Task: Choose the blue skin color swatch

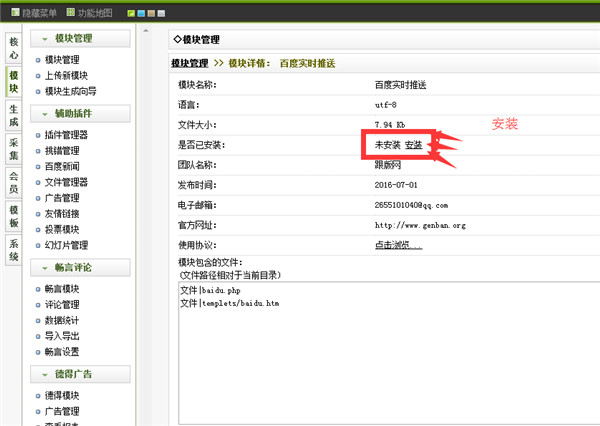Action: click(141, 13)
